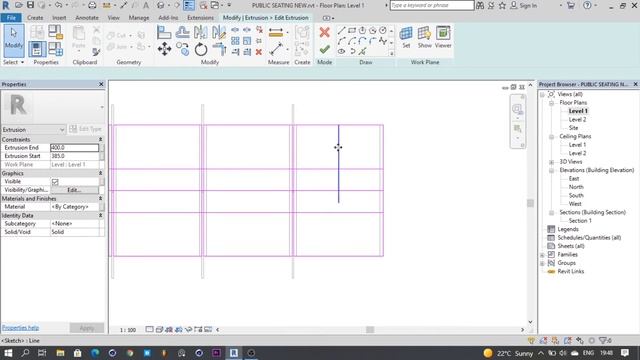Collapse the Identity Data section

[100, 216]
